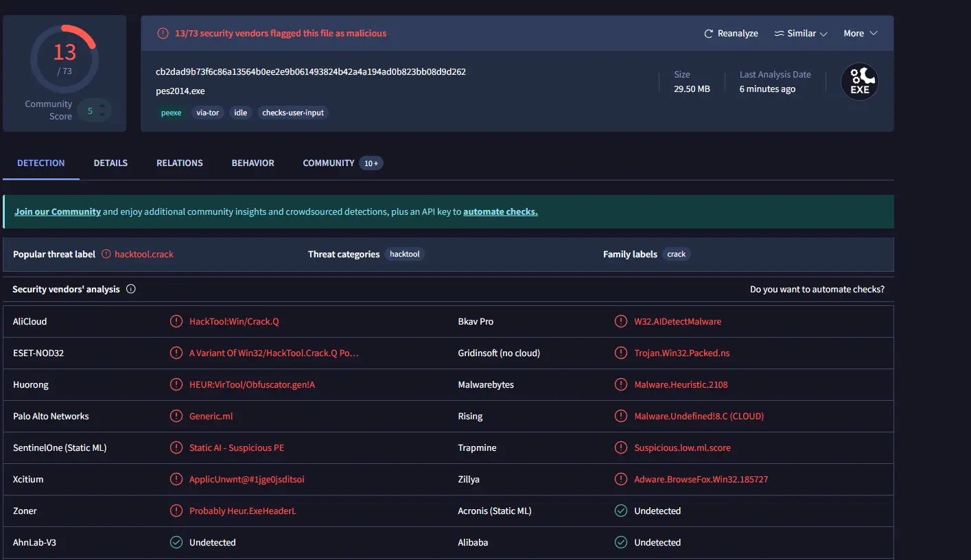Click the 29.50 MB size value
971x560 pixels.
692,89
